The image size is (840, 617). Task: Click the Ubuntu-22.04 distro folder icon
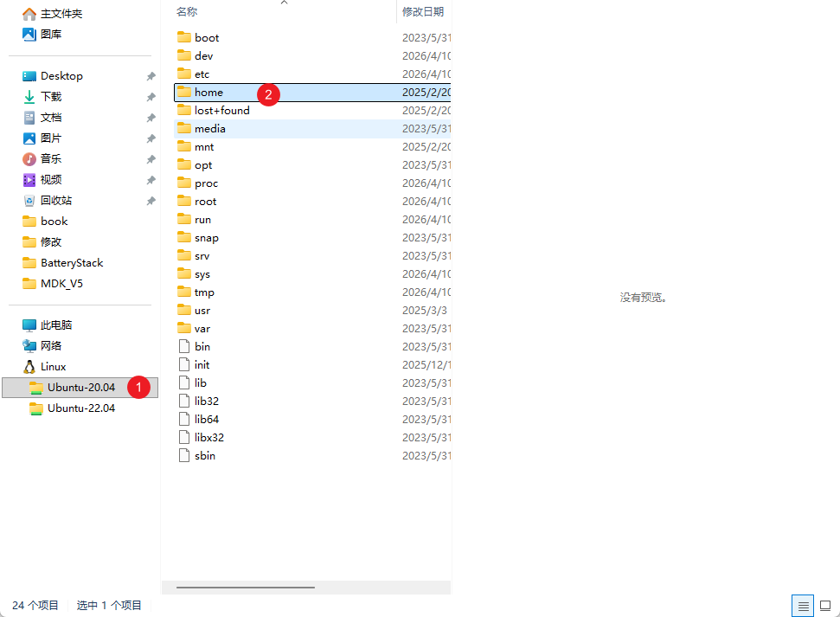click(x=35, y=408)
